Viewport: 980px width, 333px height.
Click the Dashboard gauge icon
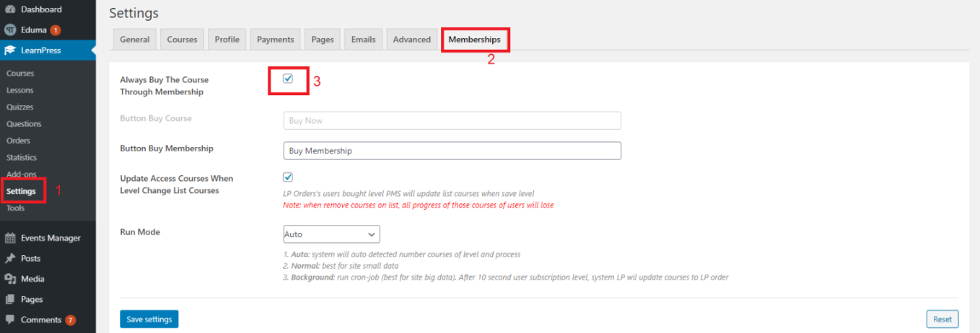tap(10, 9)
